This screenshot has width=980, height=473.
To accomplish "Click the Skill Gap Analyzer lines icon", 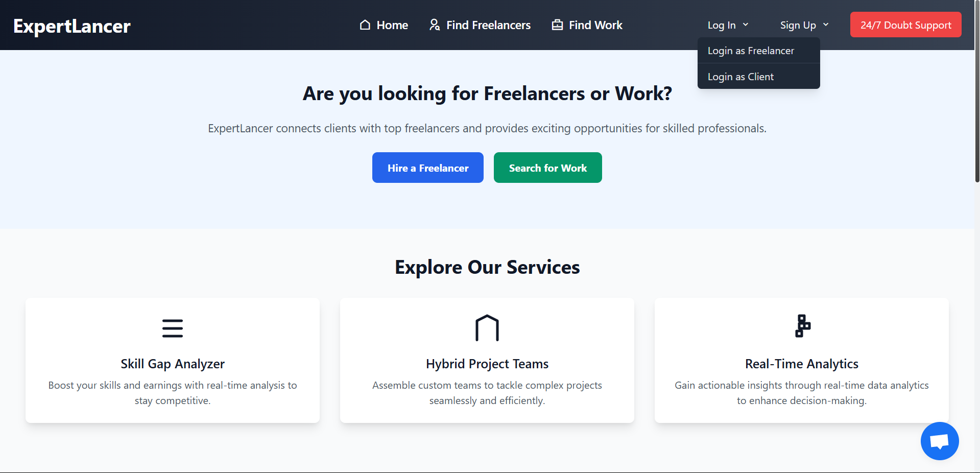I will pos(173,328).
